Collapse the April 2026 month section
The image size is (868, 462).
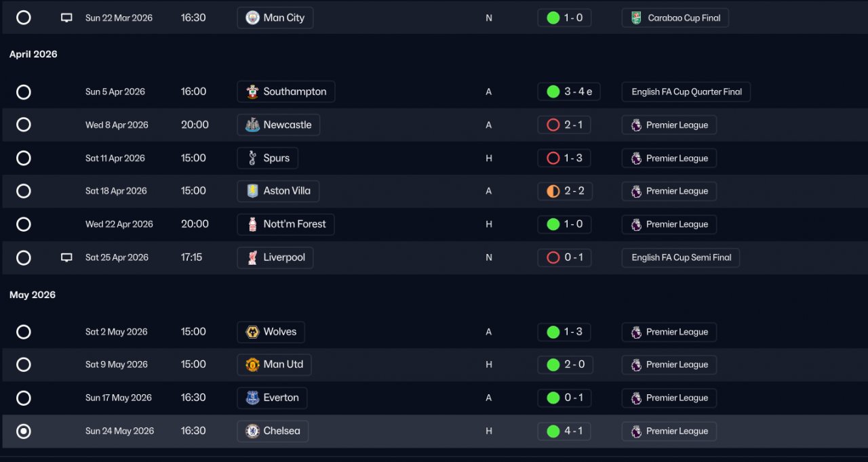(33, 54)
